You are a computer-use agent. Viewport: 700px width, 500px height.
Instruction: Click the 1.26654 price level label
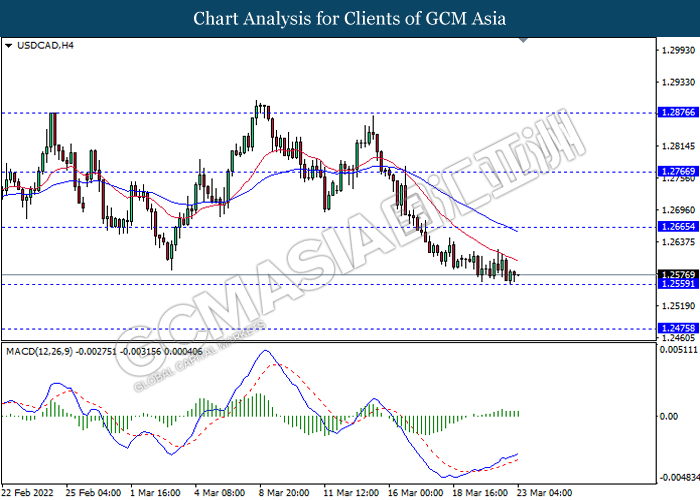pyautogui.click(x=679, y=227)
